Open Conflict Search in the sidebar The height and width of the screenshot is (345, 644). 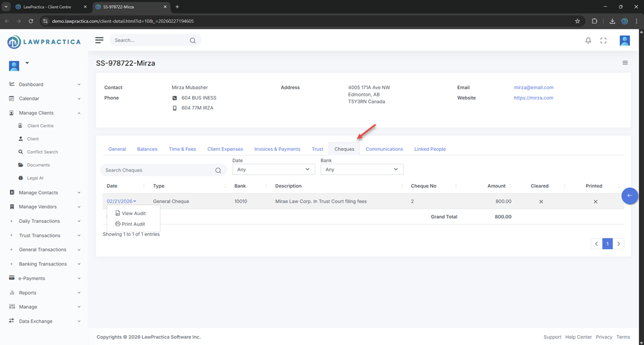(x=42, y=152)
